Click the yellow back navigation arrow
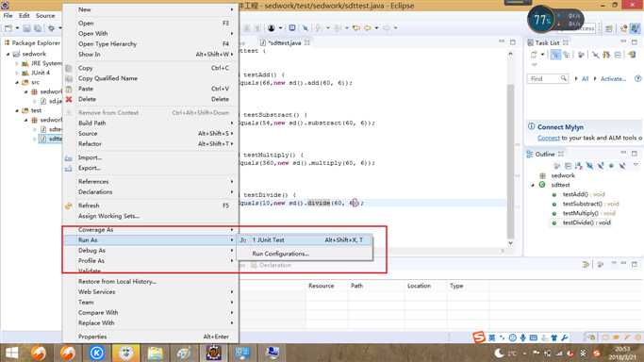This screenshot has height=362, width=644. point(356,28)
